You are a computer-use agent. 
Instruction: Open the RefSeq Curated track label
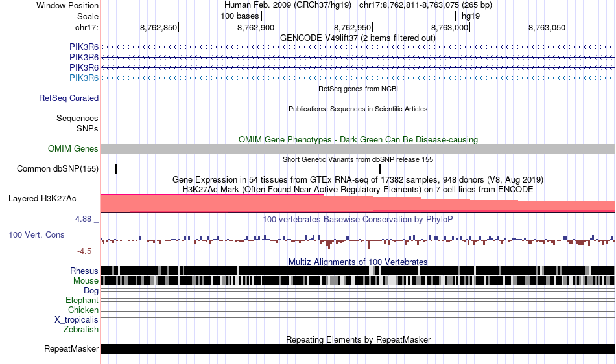point(68,98)
